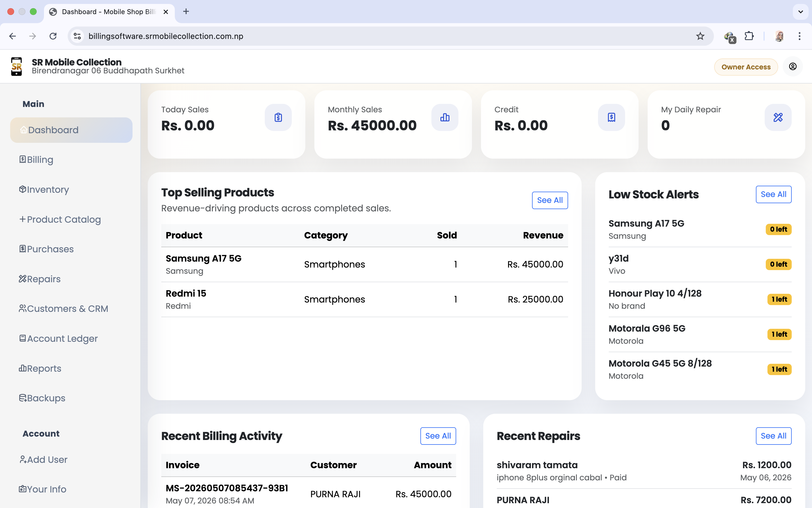Viewport: 812px width, 508px height.
Task: Open the user profile icon in header
Action: click(793, 67)
